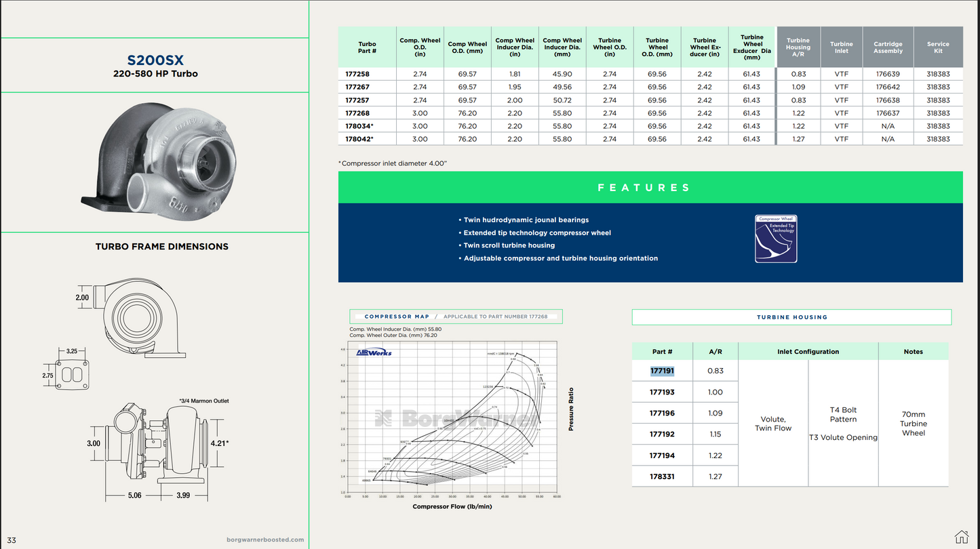Click the compressor inlet diameter 4.00" footnote
Viewport: 980px width, 549px height.
(x=393, y=163)
